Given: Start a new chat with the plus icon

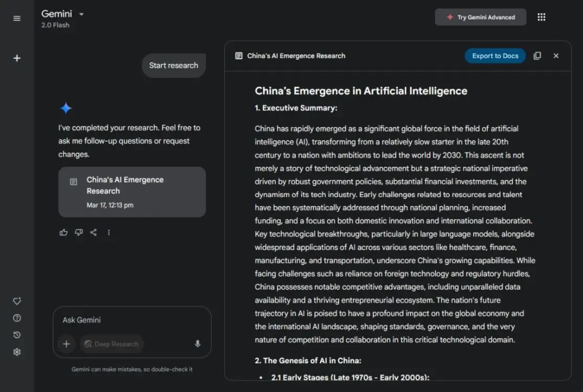Looking at the screenshot, I should pyautogui.click(x=17, y=57).
